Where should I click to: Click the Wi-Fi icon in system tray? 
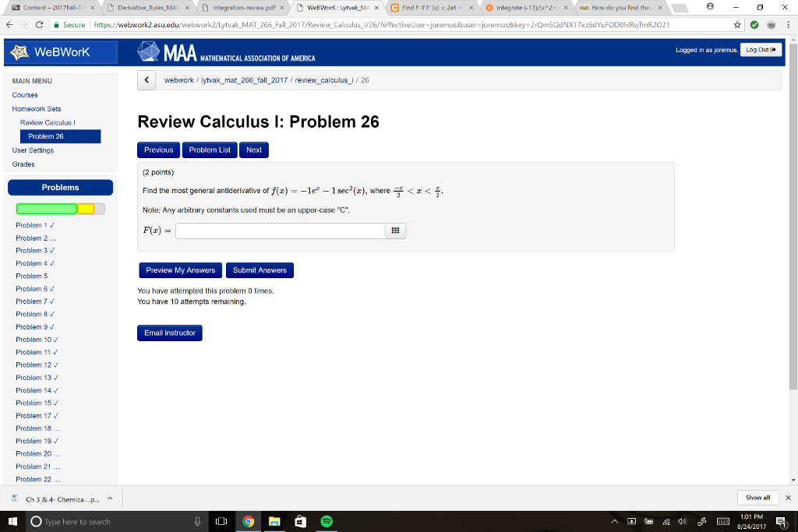pyautogui.click(x=666, y=521)
